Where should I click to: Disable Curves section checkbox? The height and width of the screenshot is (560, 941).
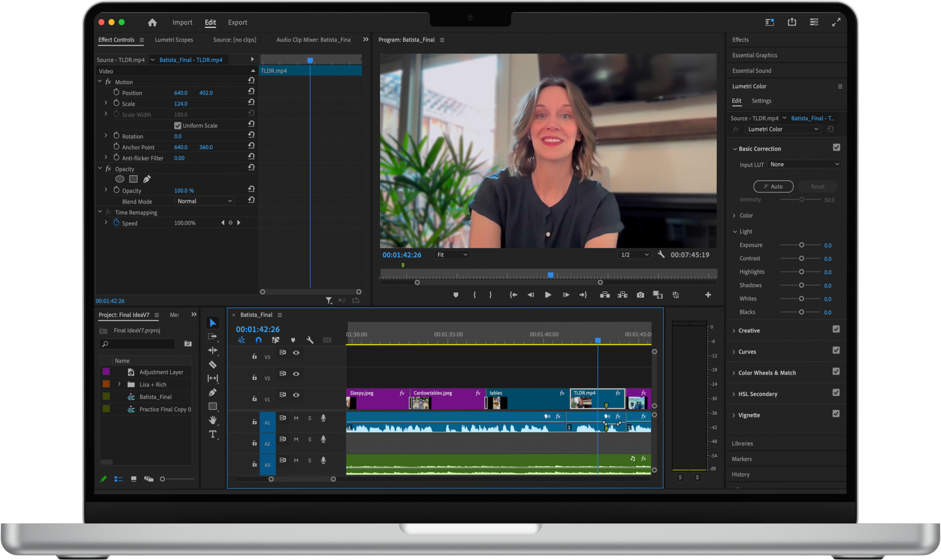(x=836, y=350)
